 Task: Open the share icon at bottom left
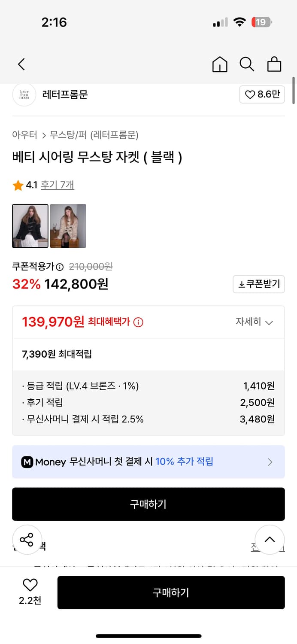27,540
